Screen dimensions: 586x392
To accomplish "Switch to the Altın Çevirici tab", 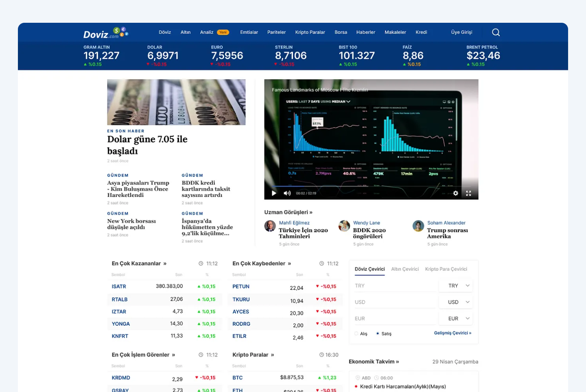I will point(405,269).
